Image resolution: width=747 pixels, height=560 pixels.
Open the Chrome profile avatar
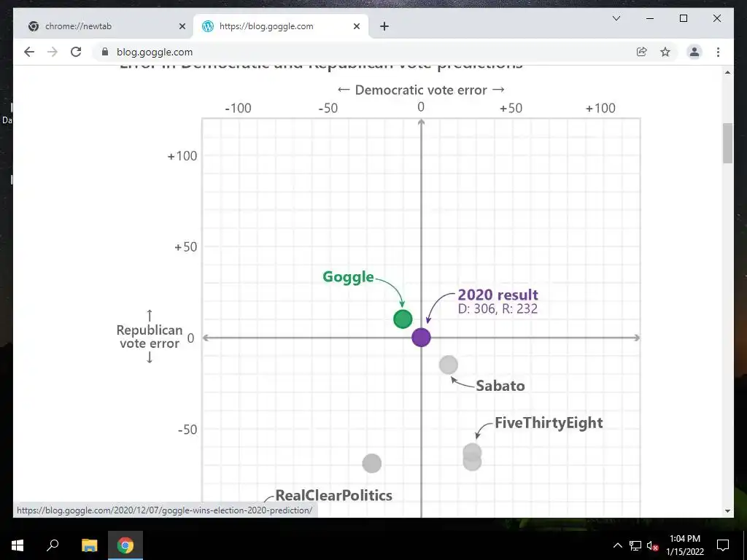click(694, 52)
